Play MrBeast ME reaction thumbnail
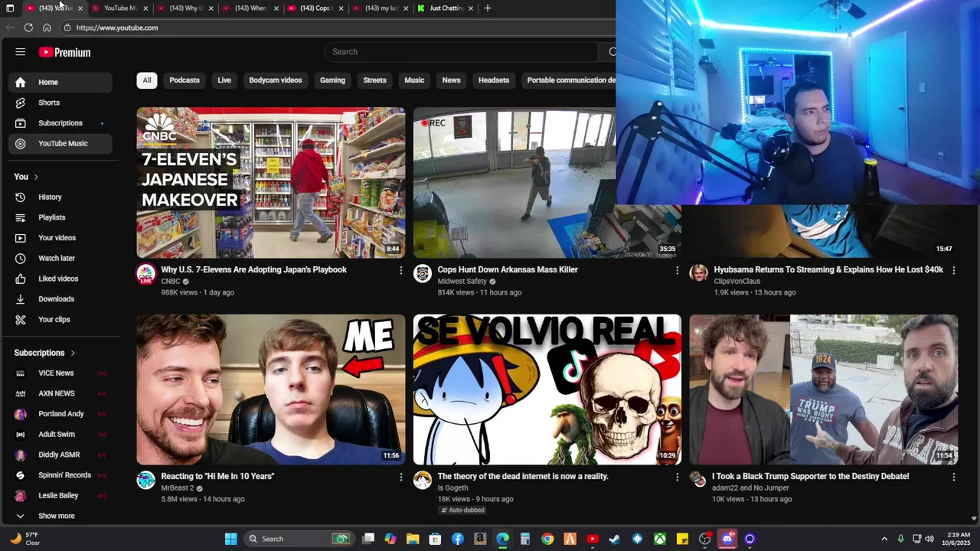Viewport: 980px width, 551px height. (271, 390)
